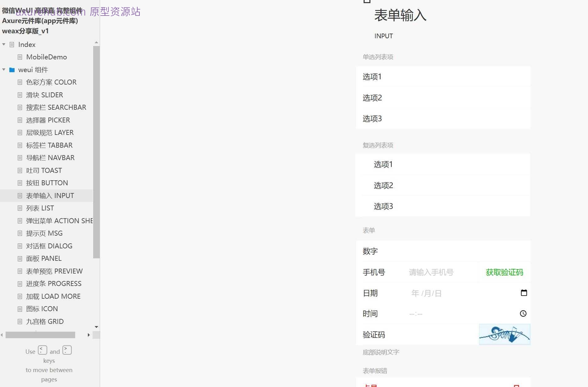The height and width of the screenshot is (387, 588).
Task: Click the 获取验证码 button
Action: (504, 272)
